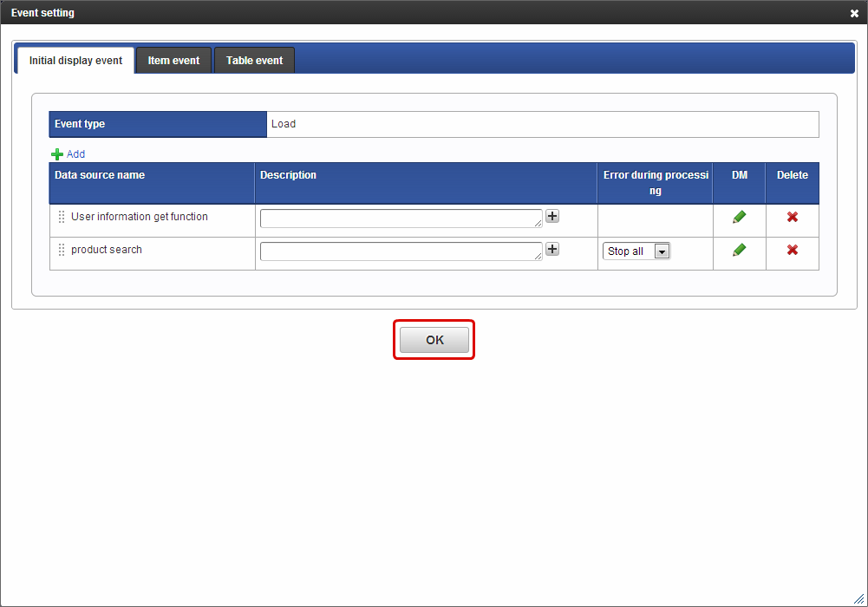The width and height of the screenshot is (868, 607).
Task: Focus description field for User information get function
Action: [401, 218]
